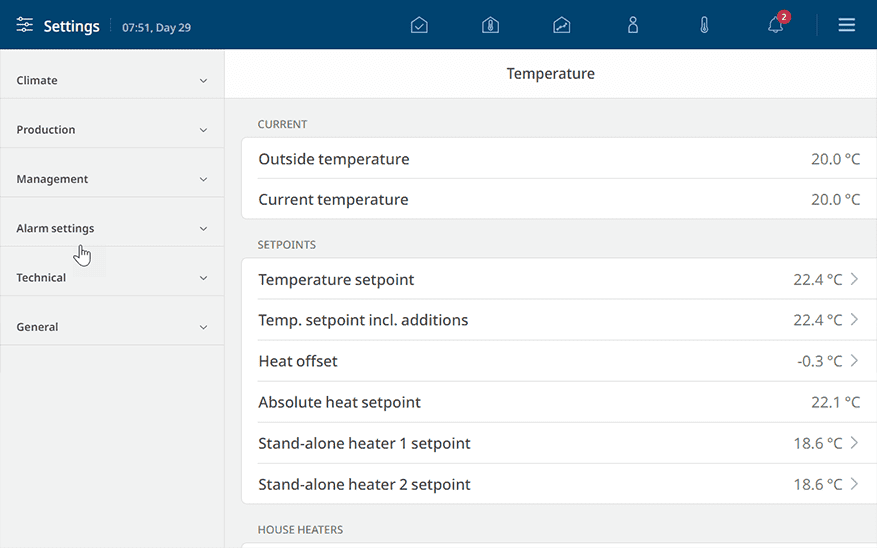Screen dimensions: 877x548
Task: Expand the Production section chevron
Action: coord(204,130)
